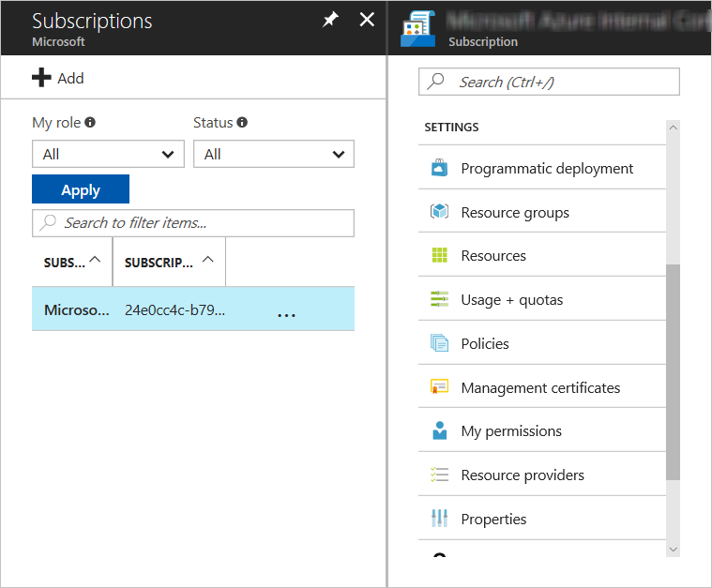This screenshot has width=712, height=588.
Task: Pin the Subscriptions blade
Action: click(x=330, y=20)
